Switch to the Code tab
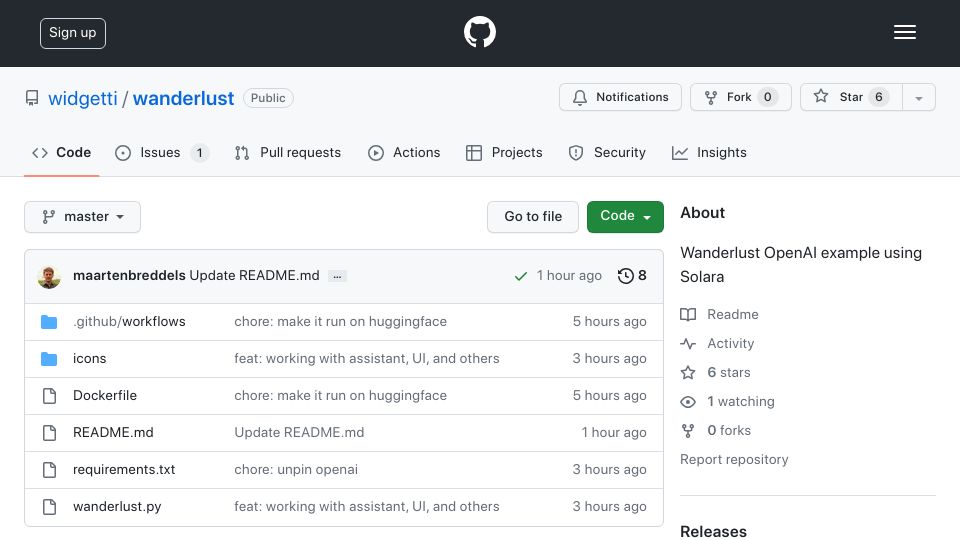 click(x=61, y=152)
